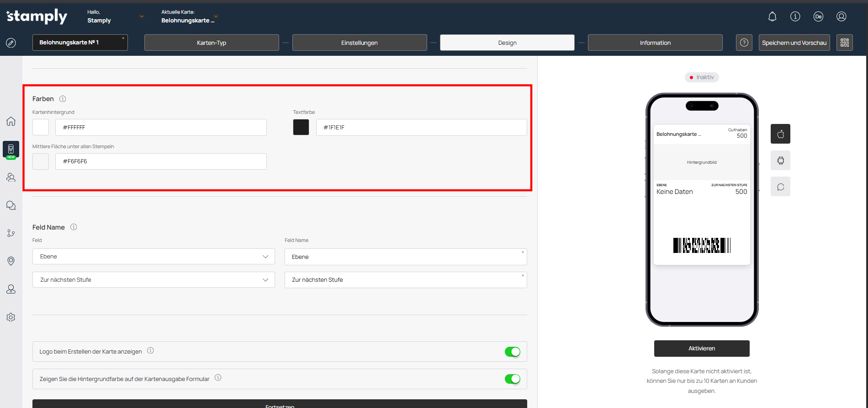This screenshot has height=408, width=868.
Task: Click the Aktivieren button
Action: tap(701, 349)
